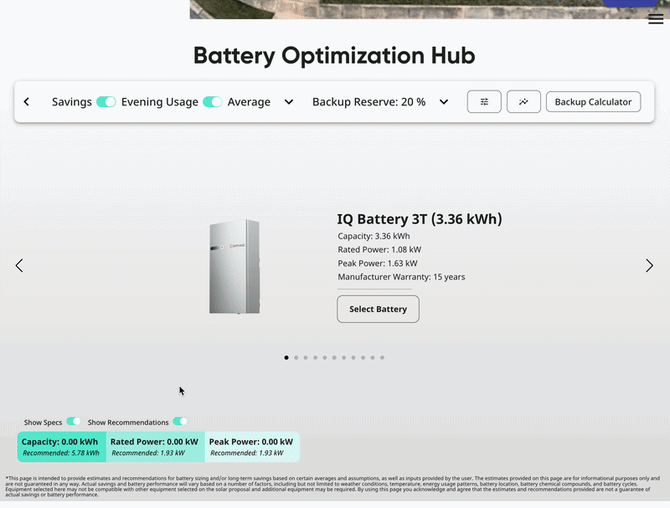Open the filter sliders settings icon
670x508 pixels.
pyautogui.click(x=484, y=102)
